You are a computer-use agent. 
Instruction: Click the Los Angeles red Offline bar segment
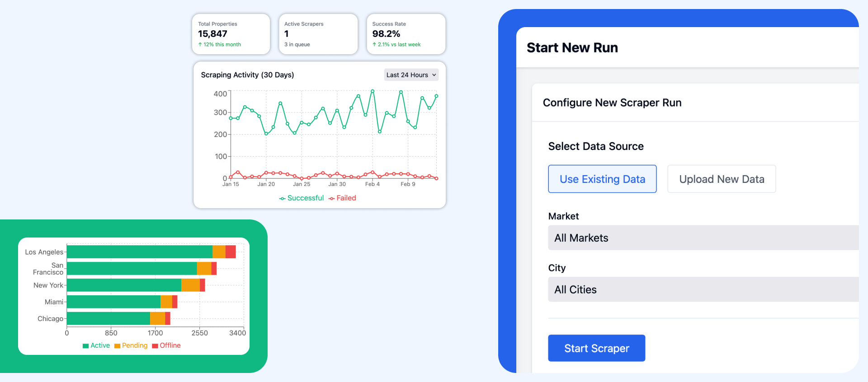(231, 252)
